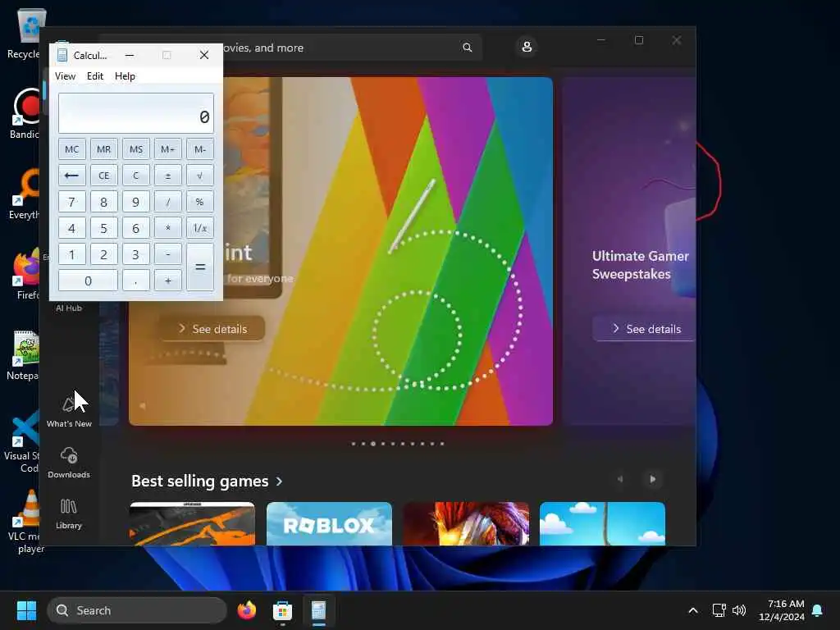Image resolution: width=840 pixels, height=630 pixels.
Task: Click the backspace arrow button in Calculator
Action: tap(72, 176)
